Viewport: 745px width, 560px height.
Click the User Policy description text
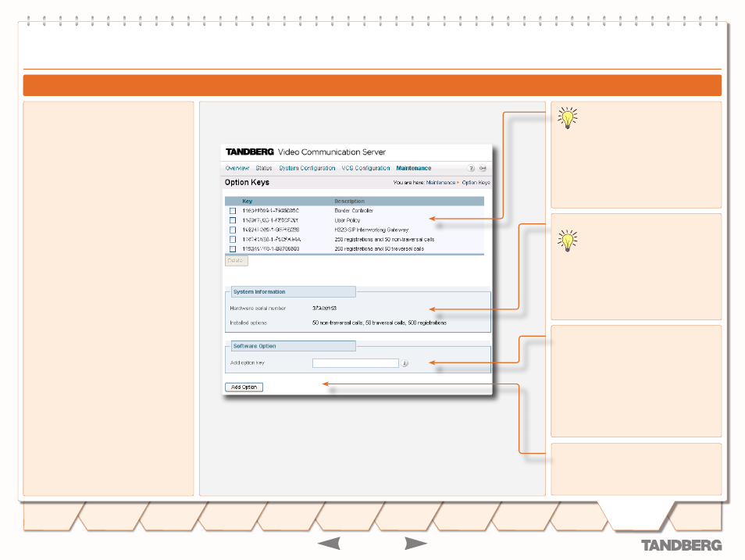tap(348, 220)
